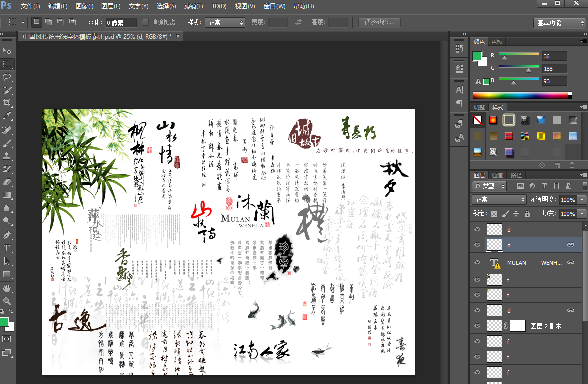
Task: Select the Hand tool
Action: point(7,288)
